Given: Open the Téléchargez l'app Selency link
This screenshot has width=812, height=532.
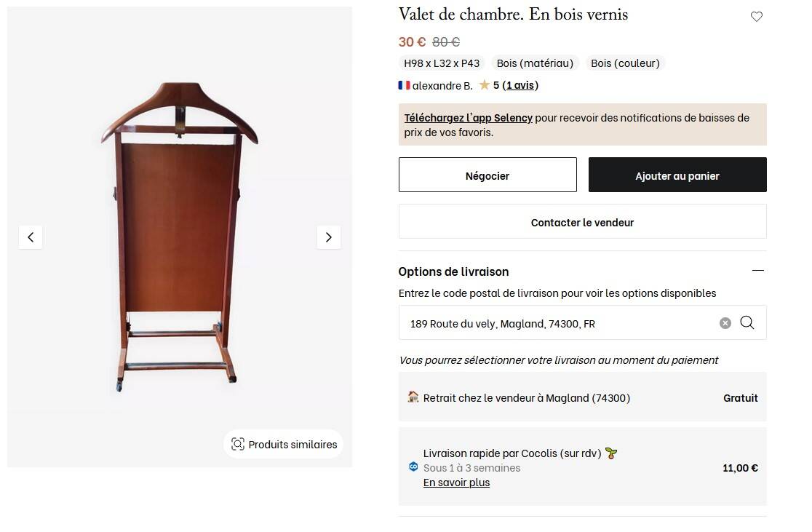Looking at the screenshot, I should tap(469, 117).
